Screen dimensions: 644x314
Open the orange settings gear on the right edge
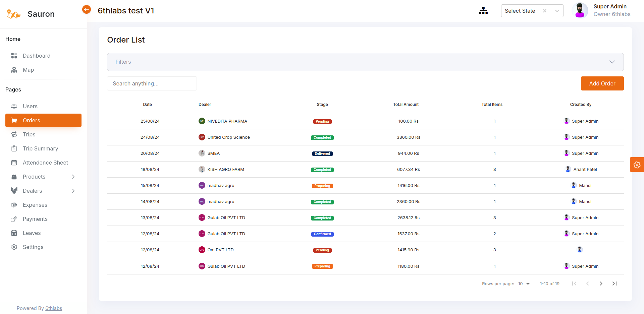(x=637, y=165)
